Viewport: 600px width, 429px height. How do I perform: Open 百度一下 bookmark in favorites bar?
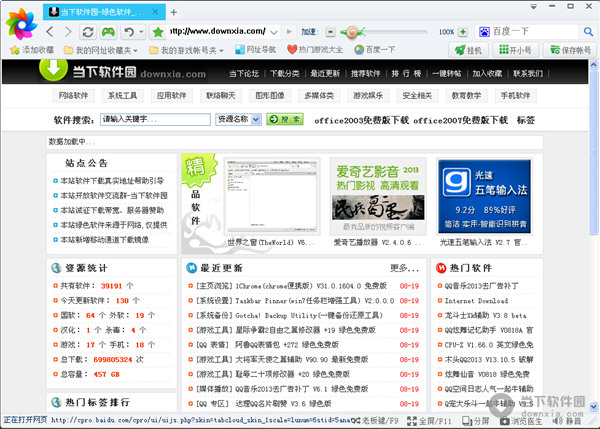[x=375, y=50]
